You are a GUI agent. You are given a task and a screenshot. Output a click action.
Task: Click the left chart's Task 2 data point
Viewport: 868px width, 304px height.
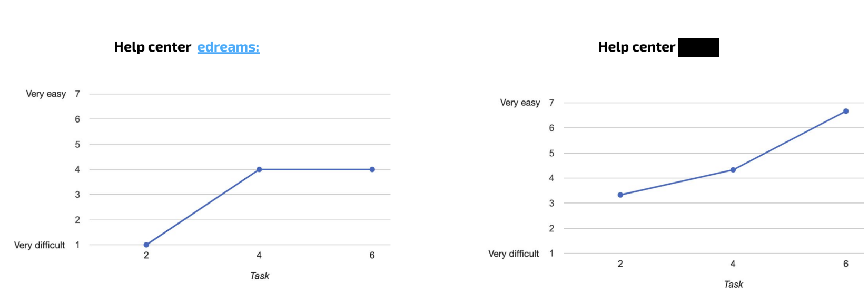click(146, 245)
